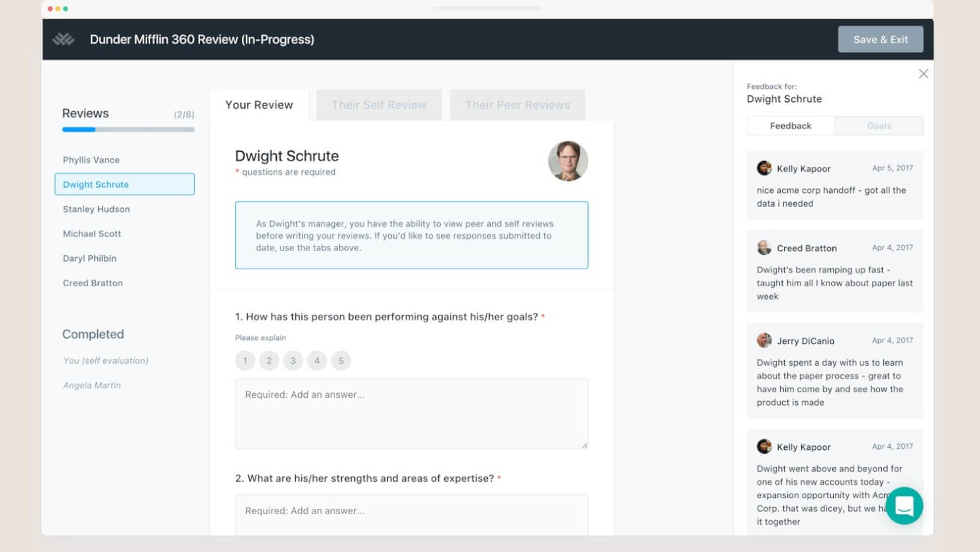This screenshot has height=552, width=980.
Task: Click the (2/8) review count
Action: (x=184, y=115)
